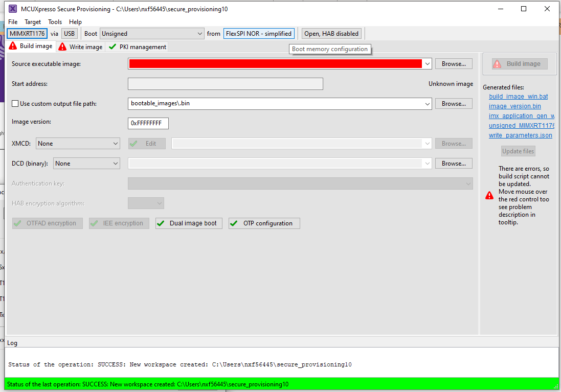Screen dimensions: 561x392
Task: Click Browse next to Source executable image
Action: (454, 63)
